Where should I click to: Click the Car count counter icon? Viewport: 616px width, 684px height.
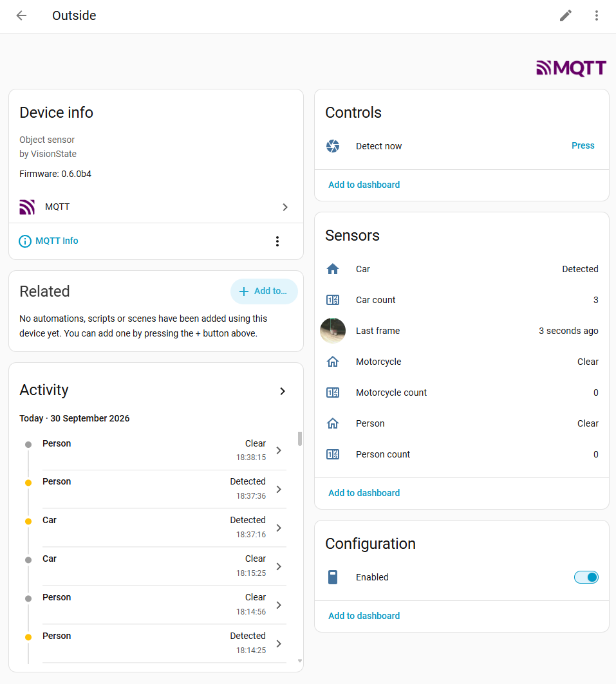point(333,300)
